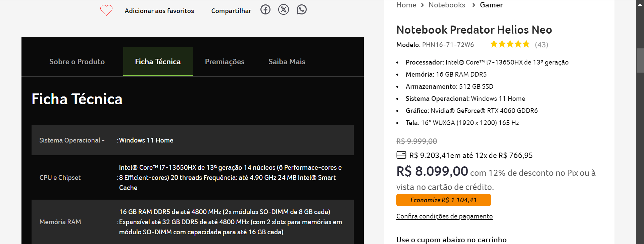Click the Processador bullet in product summary
The width and height of the screenshot is (644, 244).
coord(487,62)
